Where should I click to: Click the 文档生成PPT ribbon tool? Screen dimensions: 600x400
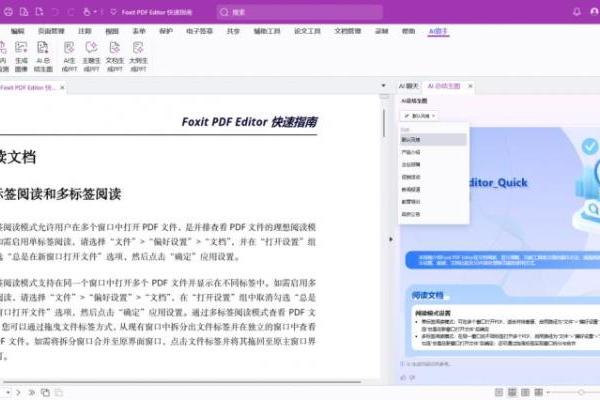(x=115, y=57)
